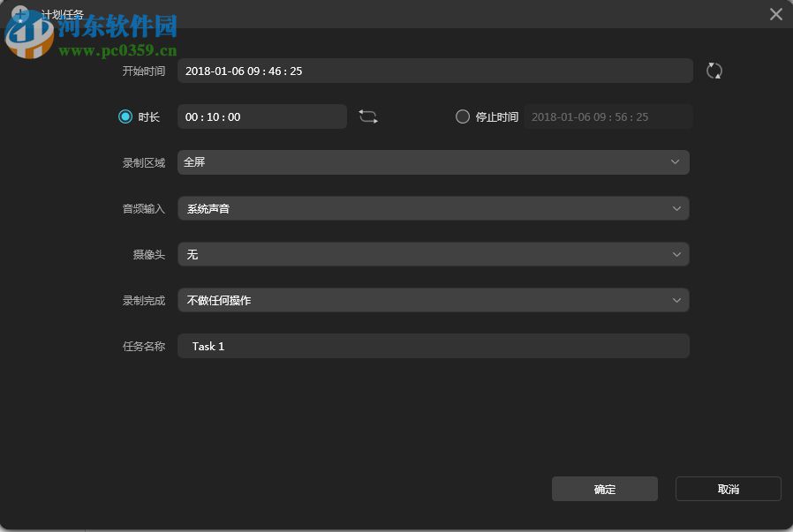
Task: Click the duration field showing 00:10:00
Action: tap(261, 116)
